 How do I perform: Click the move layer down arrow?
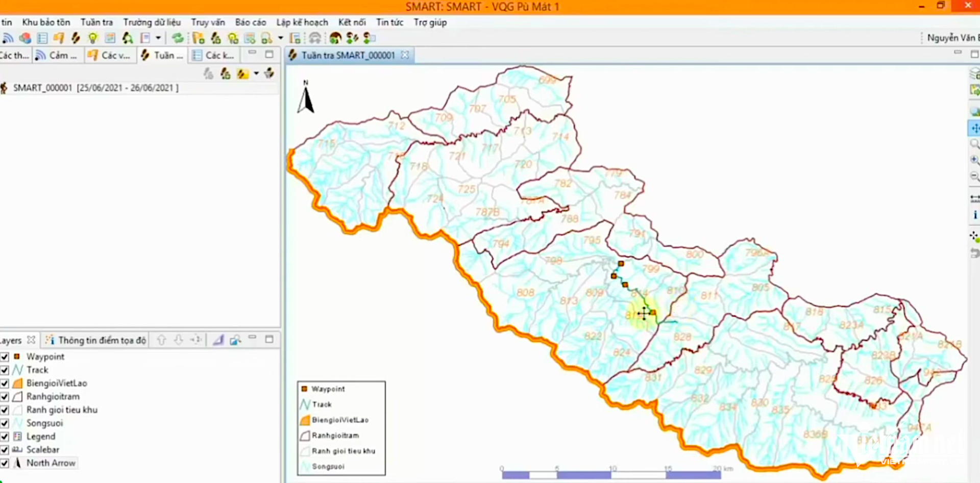tap(178, 340)
